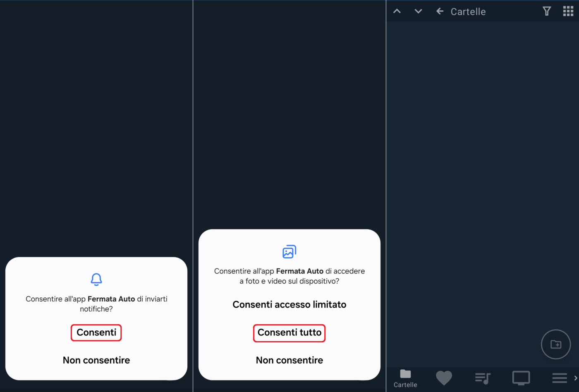Viewport: 579px width, 392px height.
Task: Deny photo and video access
Action: (x=289, y=360)
